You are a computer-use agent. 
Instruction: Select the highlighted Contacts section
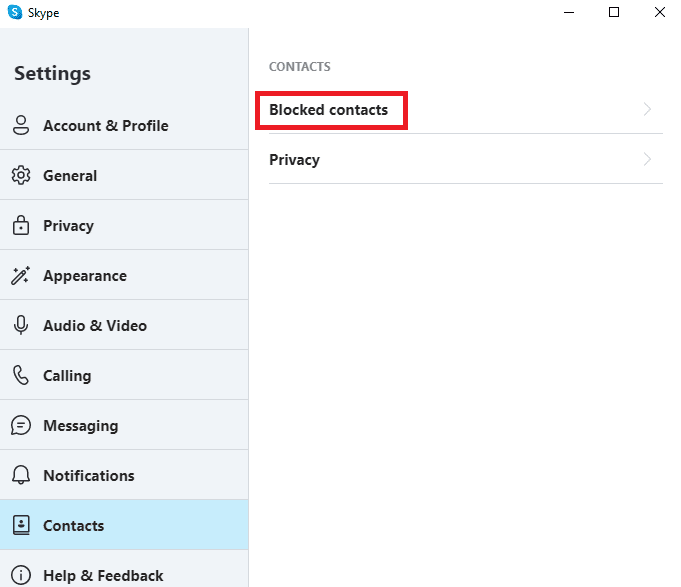pyautogui.click(x=124, y=525)
